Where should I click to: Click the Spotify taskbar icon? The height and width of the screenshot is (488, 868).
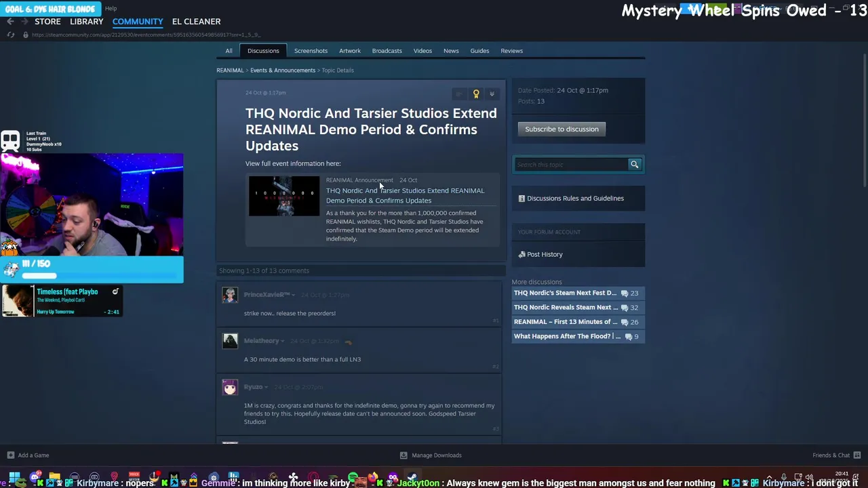[x=353, y=477]
